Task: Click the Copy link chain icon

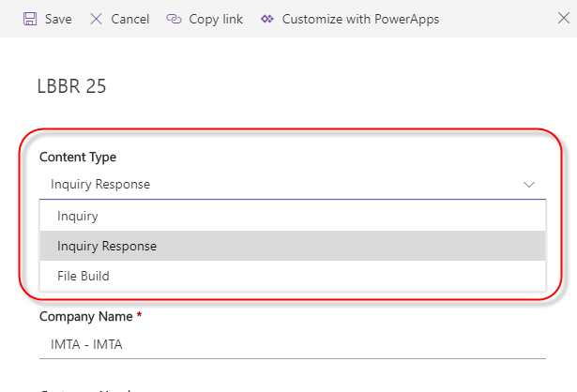Action: [x=174, y=19]
